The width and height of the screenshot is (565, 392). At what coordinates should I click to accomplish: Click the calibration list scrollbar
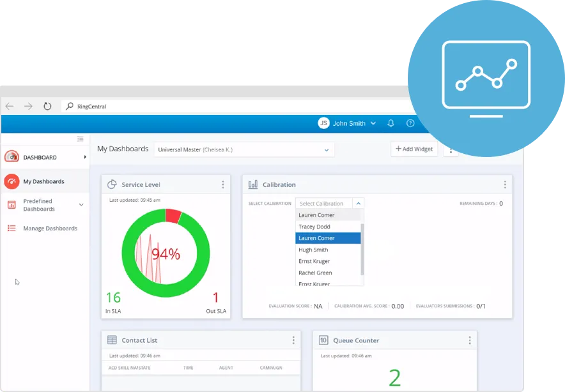pyautogui.click(x=362, y=248)
